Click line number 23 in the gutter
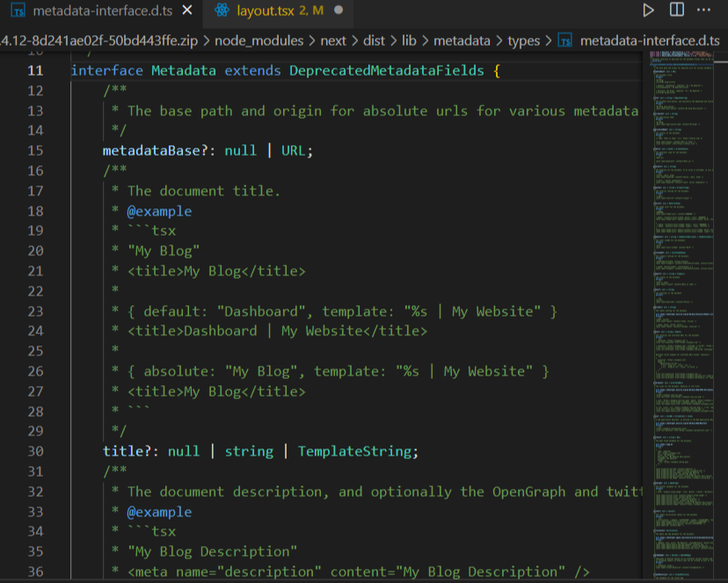 point(35,311)
